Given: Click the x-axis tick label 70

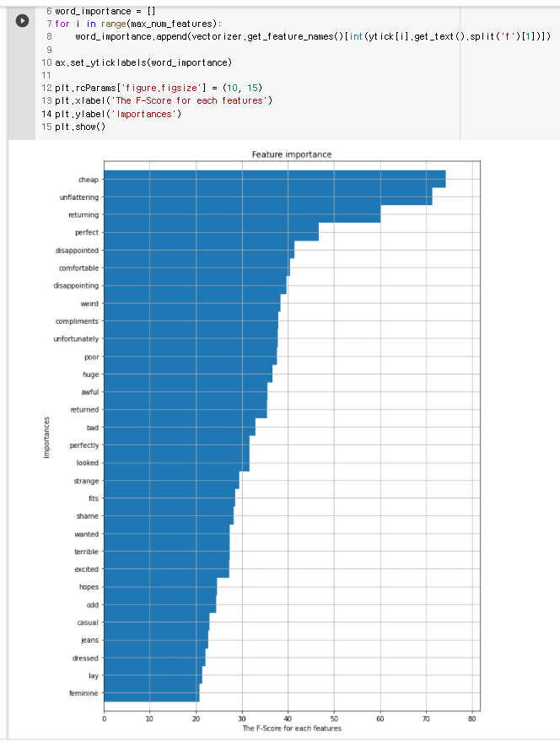Looking at the screenshot, I should [x=426, y=719].
